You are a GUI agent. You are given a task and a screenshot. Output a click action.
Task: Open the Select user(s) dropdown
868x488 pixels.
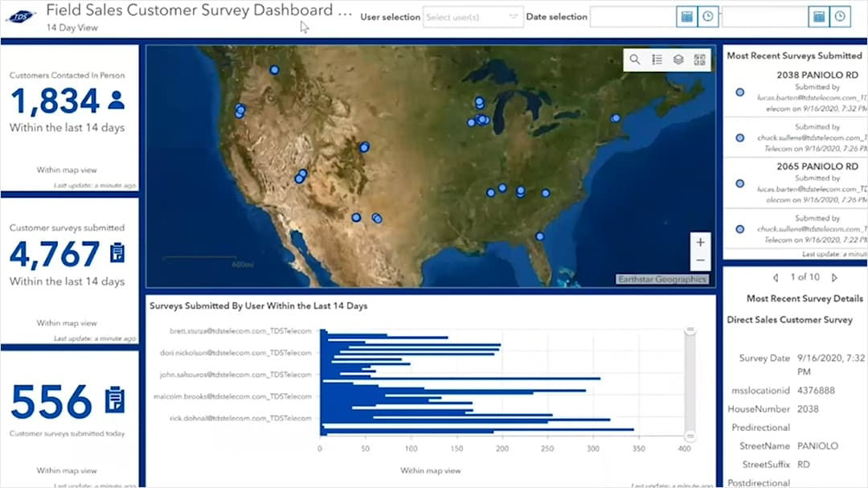pos(473,17)
